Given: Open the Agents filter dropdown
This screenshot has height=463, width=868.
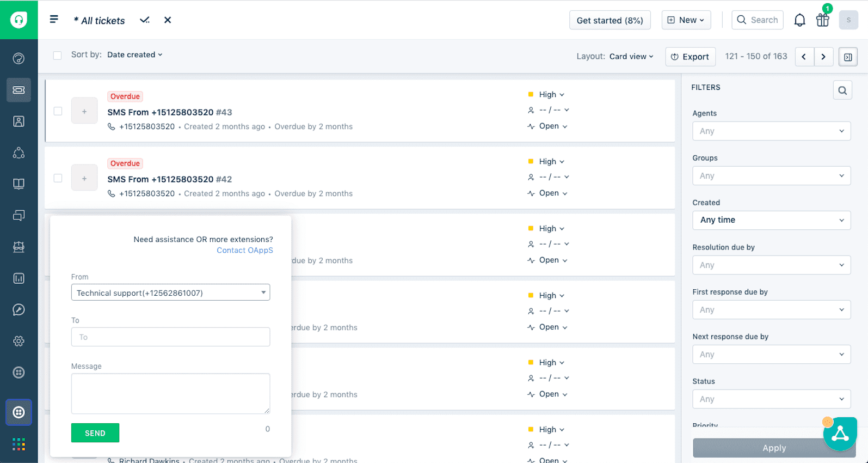Looking at the screenshot, I should pyautogui.click(x=772, y=131).
